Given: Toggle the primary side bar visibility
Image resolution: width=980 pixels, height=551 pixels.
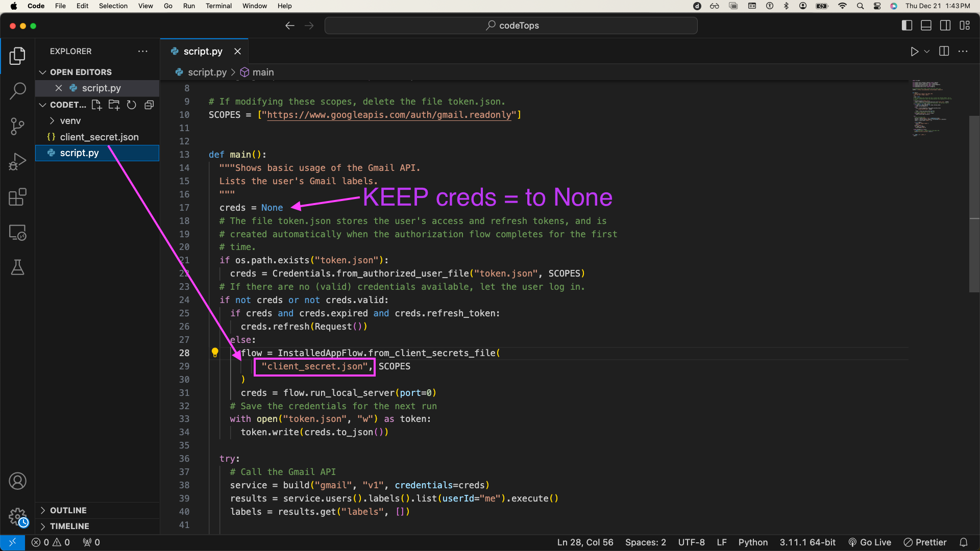Looking at the screenshot, I should [907, 26].
